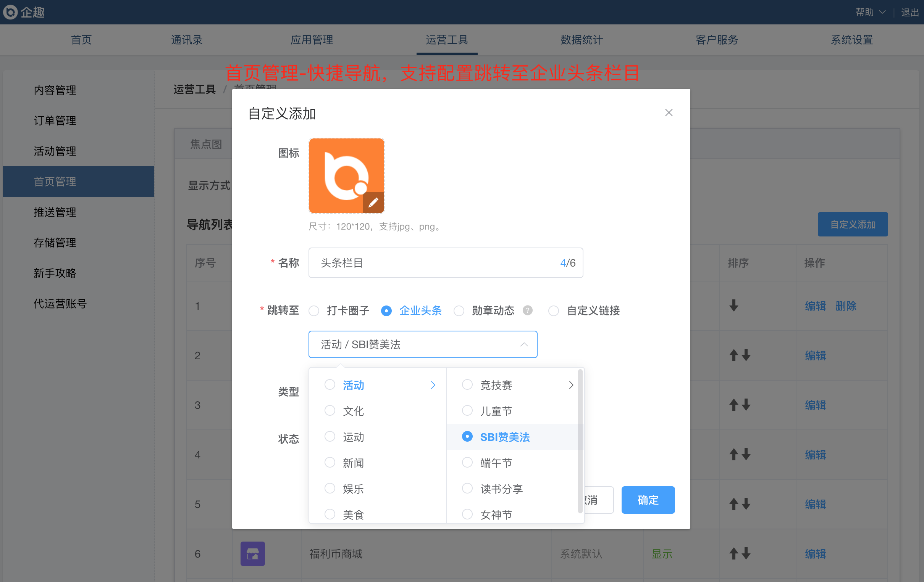Open 推送管理 in the sidebar

[x=55, y=212]
